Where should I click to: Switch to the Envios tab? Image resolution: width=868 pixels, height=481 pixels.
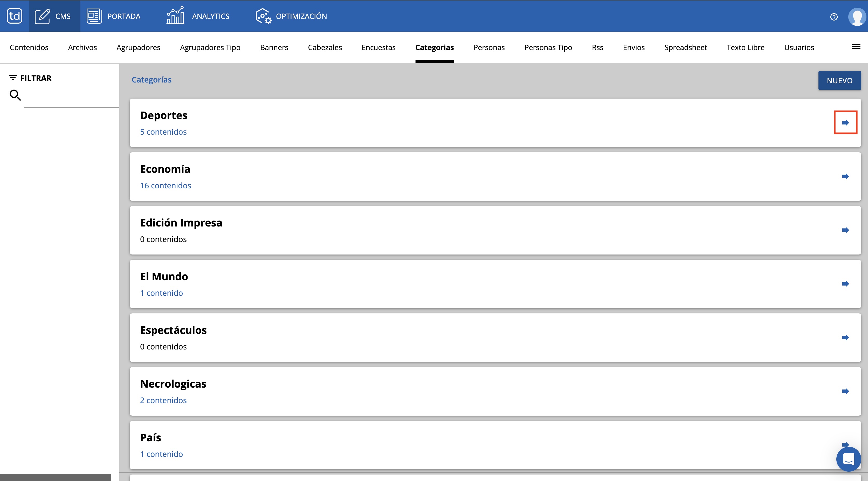[634, 47]
